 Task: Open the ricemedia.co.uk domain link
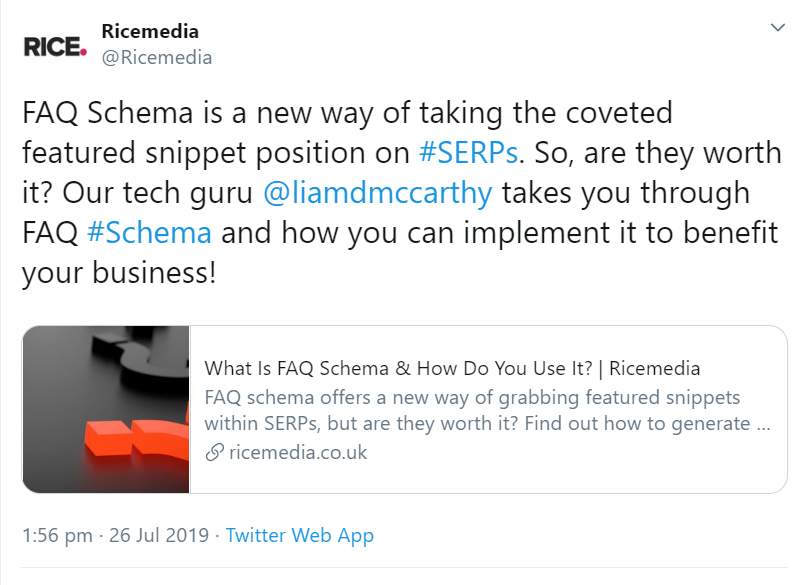298,453
